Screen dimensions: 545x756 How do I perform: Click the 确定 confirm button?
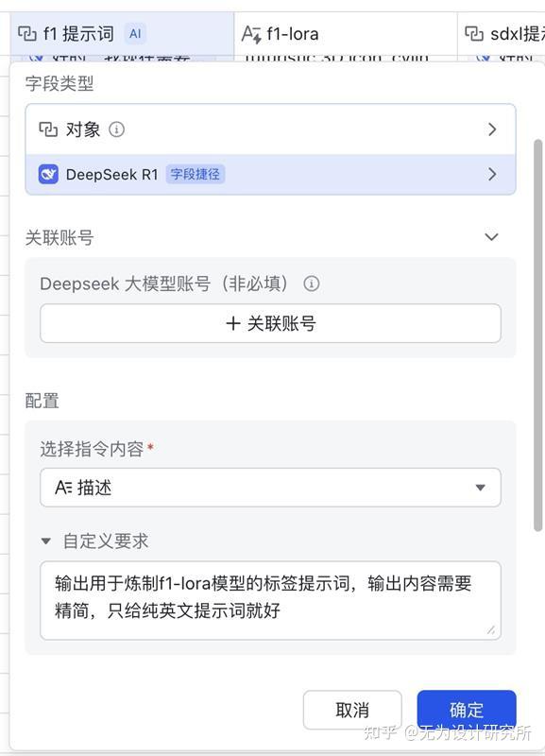click(x=468, y=710)
